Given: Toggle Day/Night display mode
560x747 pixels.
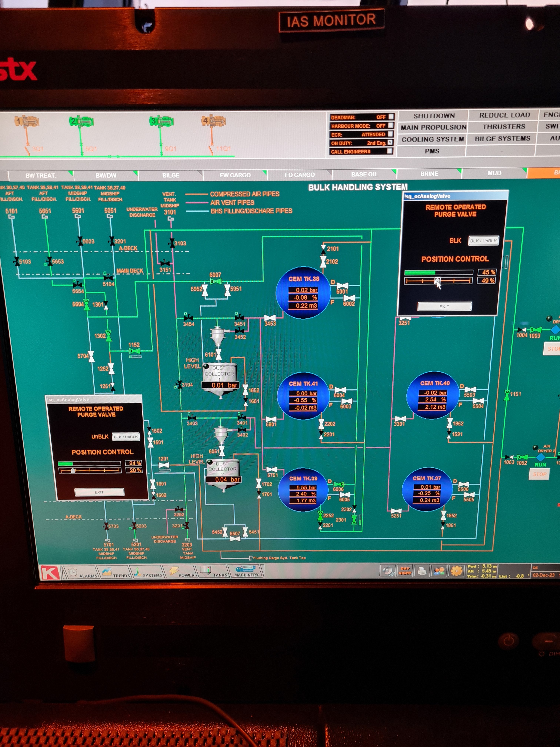Looking at the screenshot, I should point(405,571).
